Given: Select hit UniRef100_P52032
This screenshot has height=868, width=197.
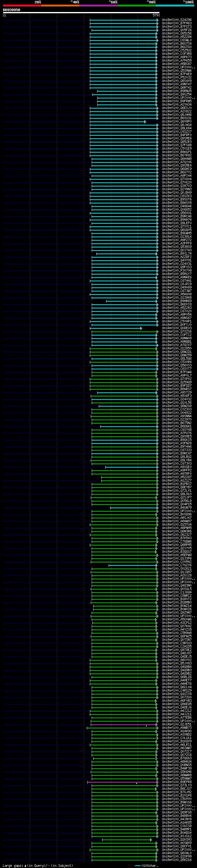Looking at the screenshot, I should pyautogui.click(x=176, y=78).
